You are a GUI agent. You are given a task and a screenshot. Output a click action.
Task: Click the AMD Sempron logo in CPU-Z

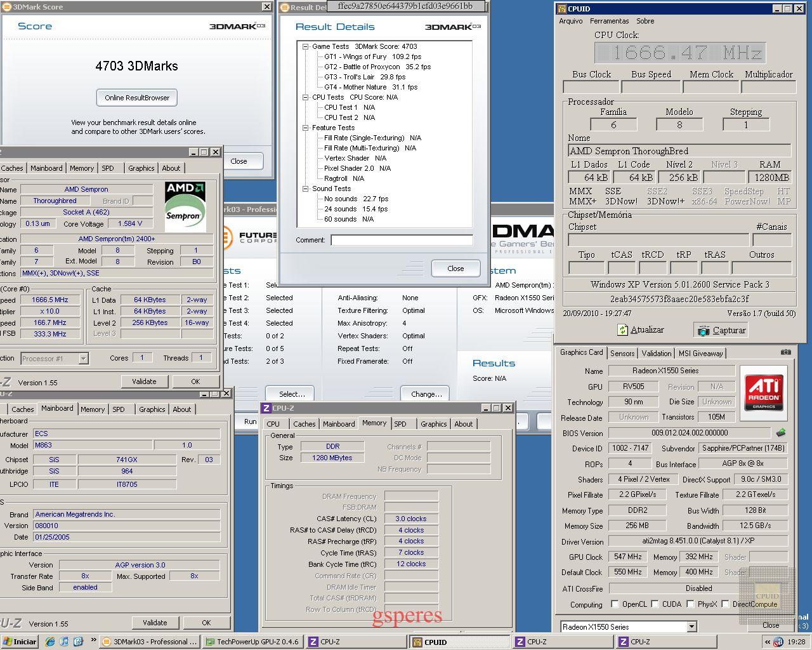tap(185, 206)
